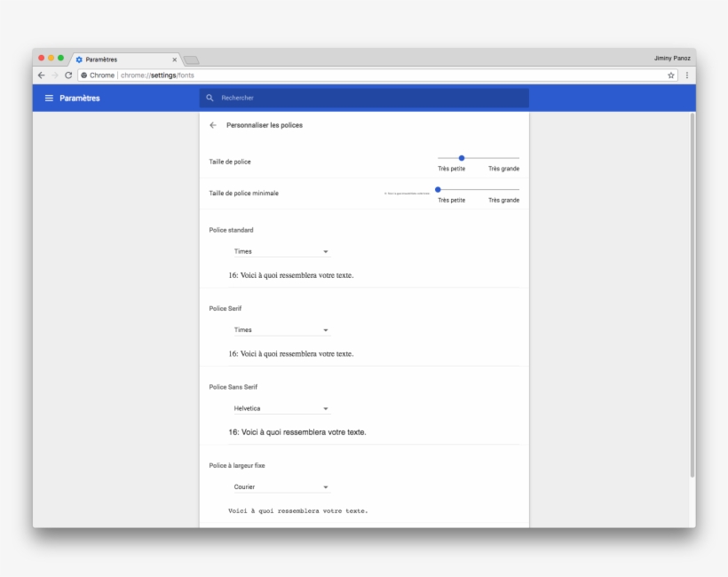
Task: Click the Taille de police slider handle
Action: click(462, 158)
